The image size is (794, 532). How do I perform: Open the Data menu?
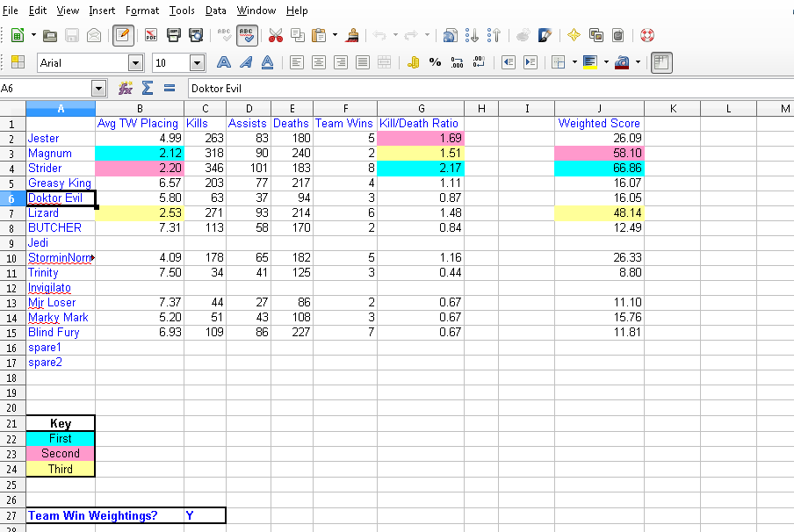pos(215,11)
